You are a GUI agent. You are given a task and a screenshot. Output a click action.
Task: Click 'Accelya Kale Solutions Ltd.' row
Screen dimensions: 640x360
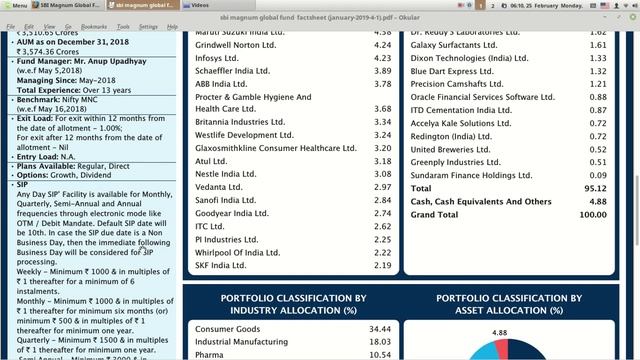pyautogui.click(x=509, y=123)
